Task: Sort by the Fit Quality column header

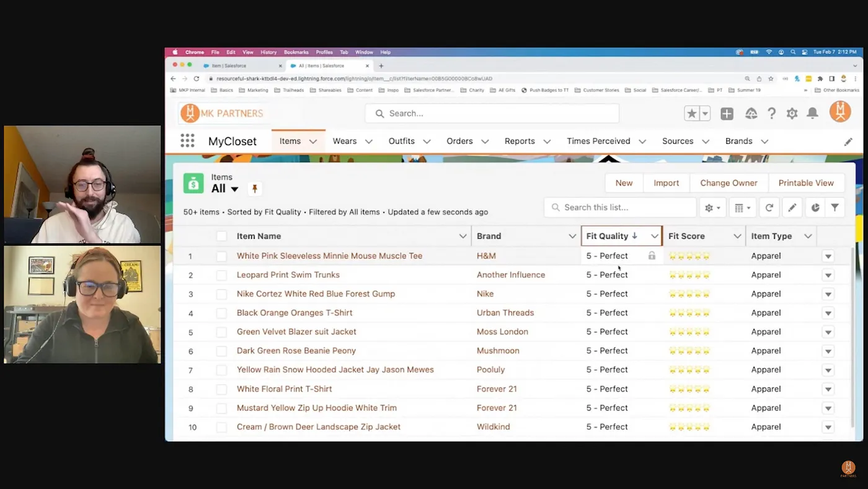Action: (607, 236)
